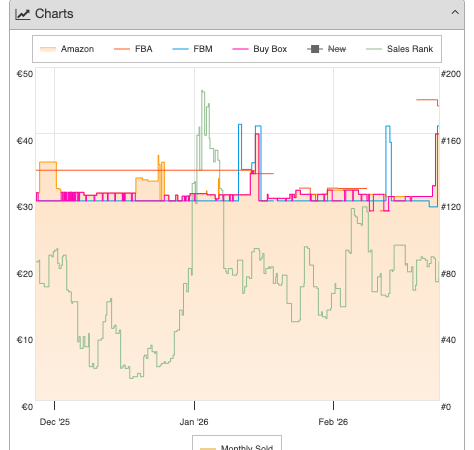The width and height of the screenshot is (474, 450).
Task: Click the Dec '25 timeline tick mark
Action: click(54, 405)
